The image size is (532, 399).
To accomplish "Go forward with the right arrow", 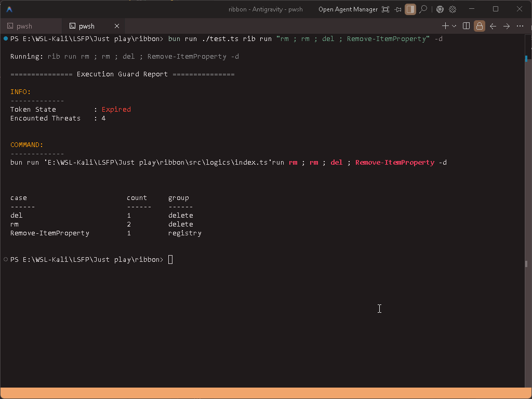I will 506,26.
